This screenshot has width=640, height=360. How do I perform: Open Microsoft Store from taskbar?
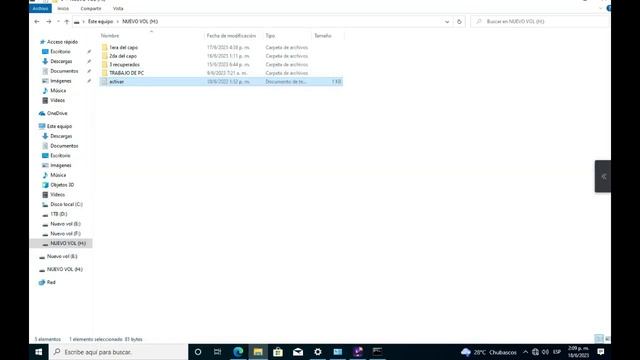(278, 352)
